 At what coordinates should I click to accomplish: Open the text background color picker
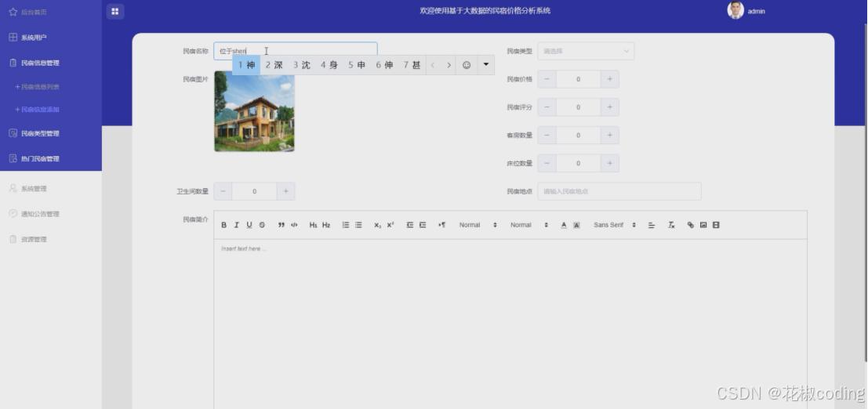576,225
